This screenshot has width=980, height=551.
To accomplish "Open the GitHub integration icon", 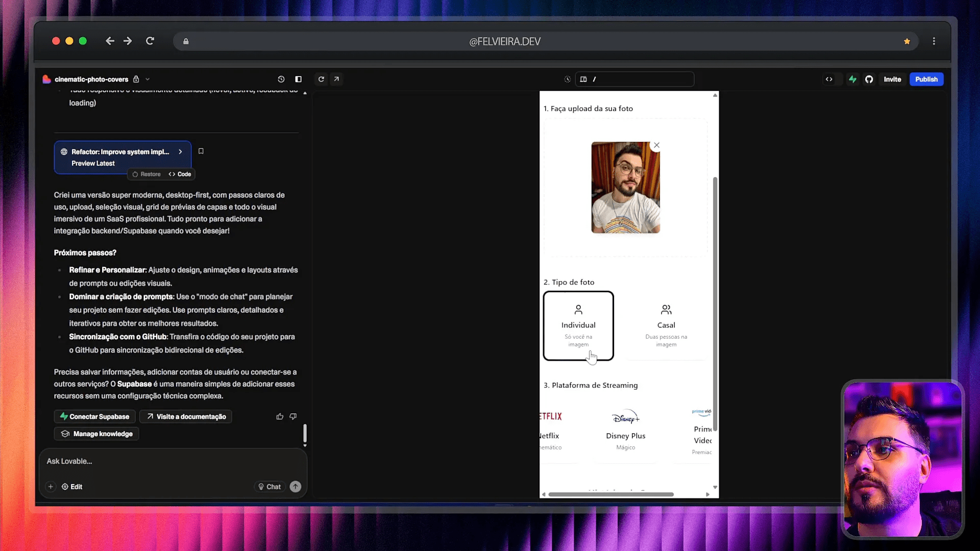I will (x=869, y=79).
